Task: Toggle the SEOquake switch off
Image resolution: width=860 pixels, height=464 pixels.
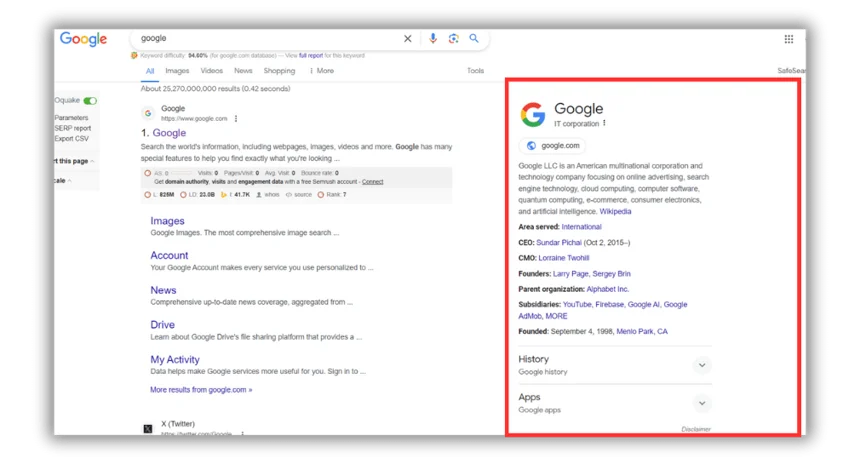Action: [x=90, y=100]
